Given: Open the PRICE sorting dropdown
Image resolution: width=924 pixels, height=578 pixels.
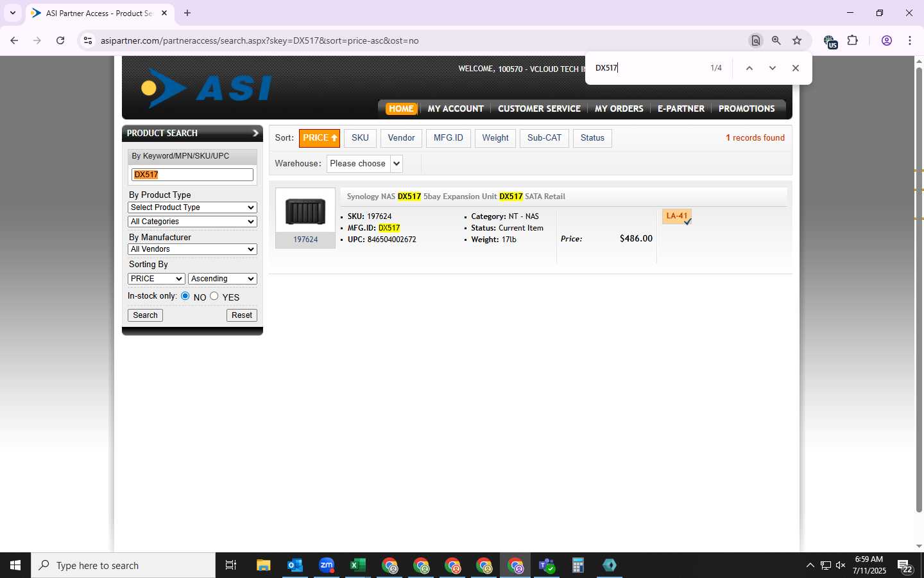Looking at the screenshot, I should pyautogui.click(x=157, y=279).
